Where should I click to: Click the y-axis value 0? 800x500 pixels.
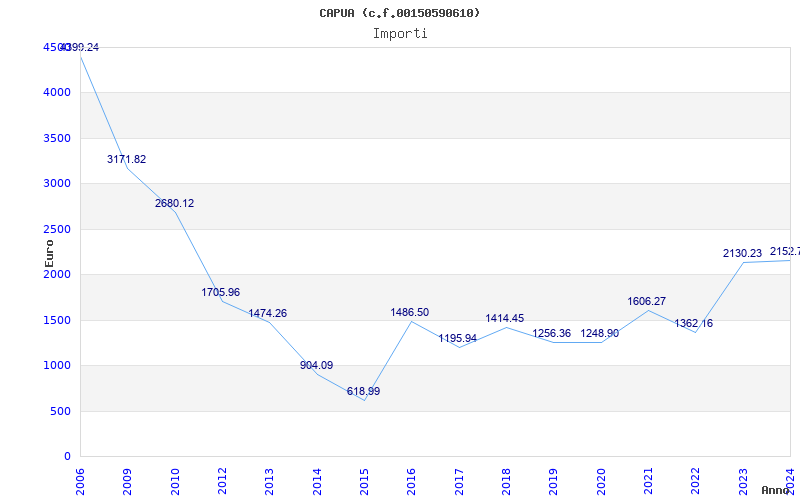(x=68, y=457)
